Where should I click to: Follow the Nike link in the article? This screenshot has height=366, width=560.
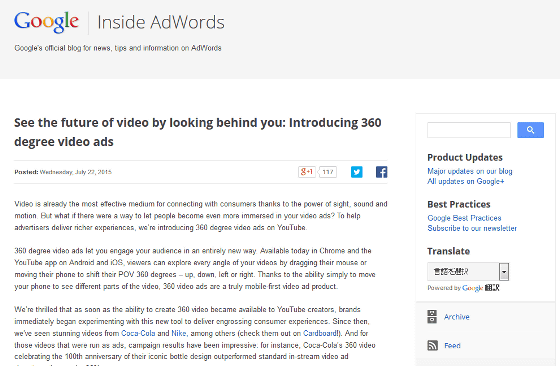pos(179,333)
